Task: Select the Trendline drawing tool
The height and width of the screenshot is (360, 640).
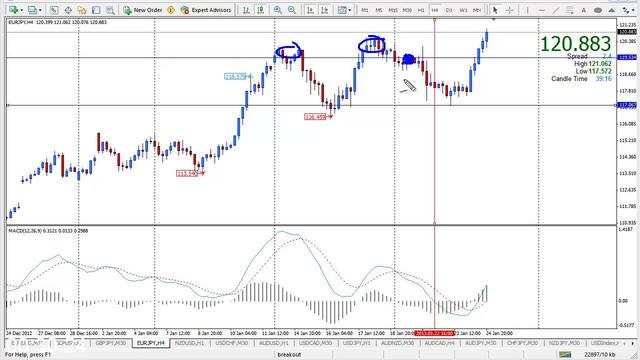Action: coord(556,10)
